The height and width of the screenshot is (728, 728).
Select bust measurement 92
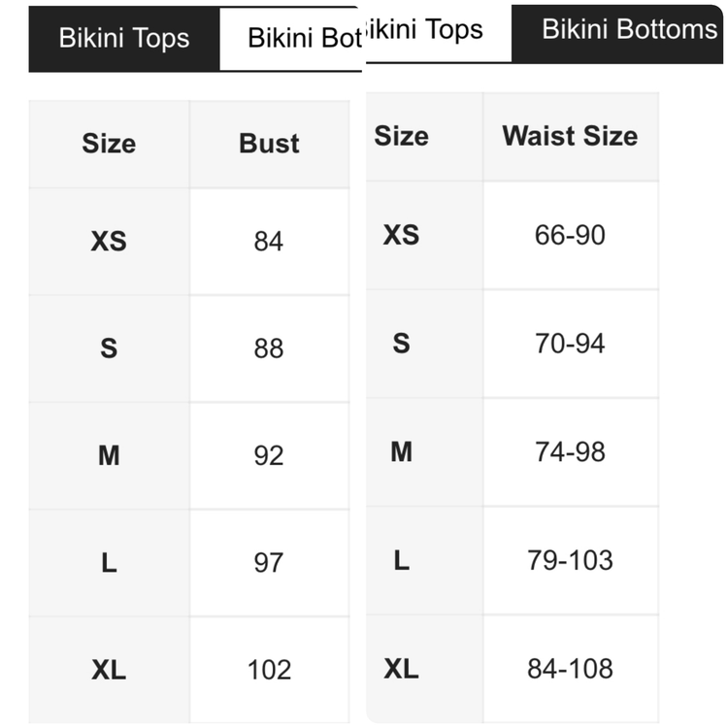coord(269,455)
